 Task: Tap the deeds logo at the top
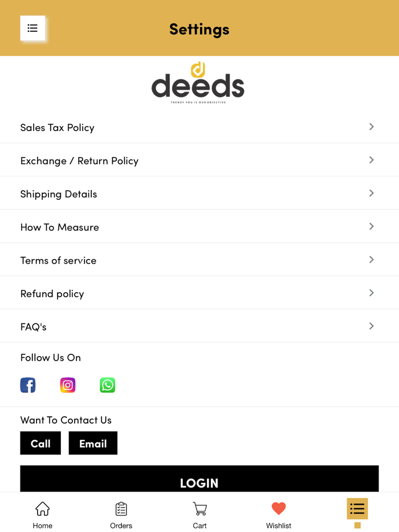(x=198, y=83)
